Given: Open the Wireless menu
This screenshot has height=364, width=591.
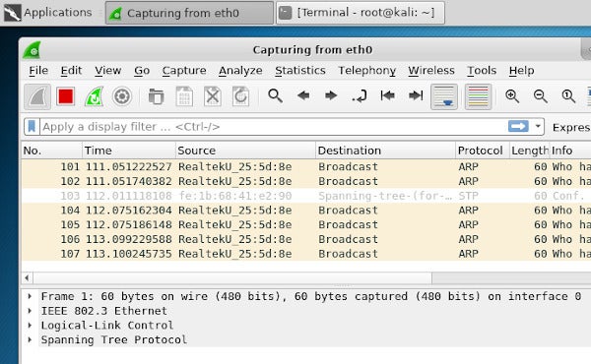Looking at the screenshot, I should pos(431,71).
